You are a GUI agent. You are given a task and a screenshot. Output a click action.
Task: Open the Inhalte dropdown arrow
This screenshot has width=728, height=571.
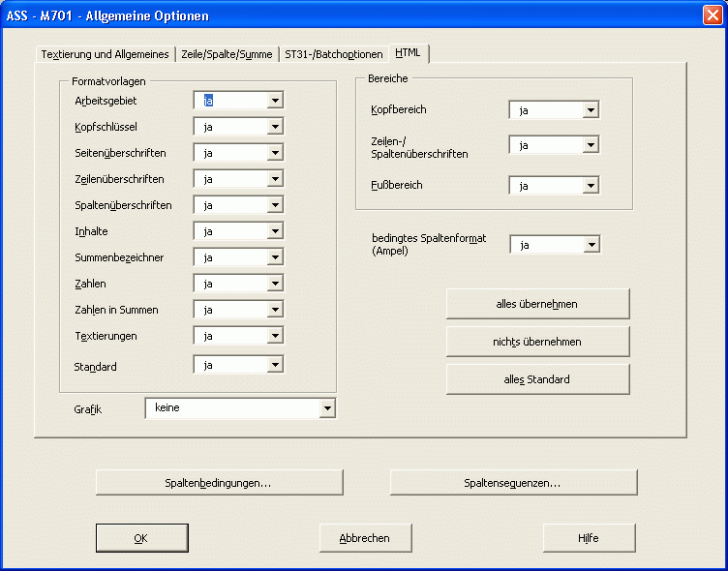coord(276,231)
